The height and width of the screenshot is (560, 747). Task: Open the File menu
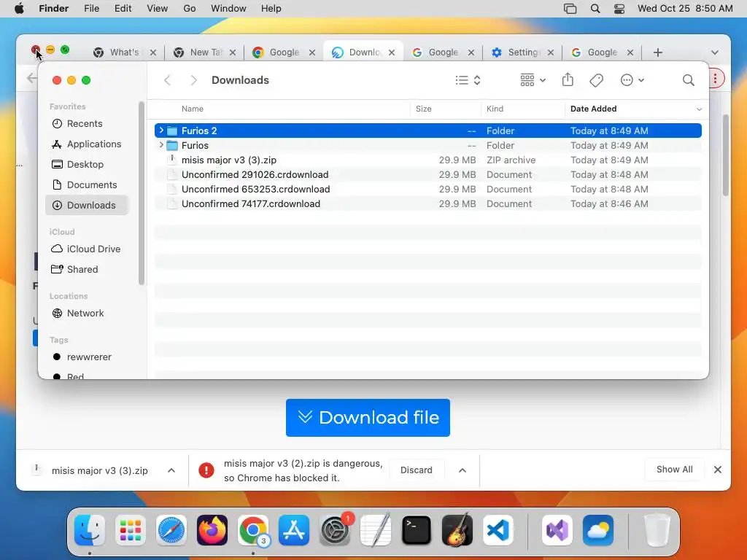tap(91, 9)
